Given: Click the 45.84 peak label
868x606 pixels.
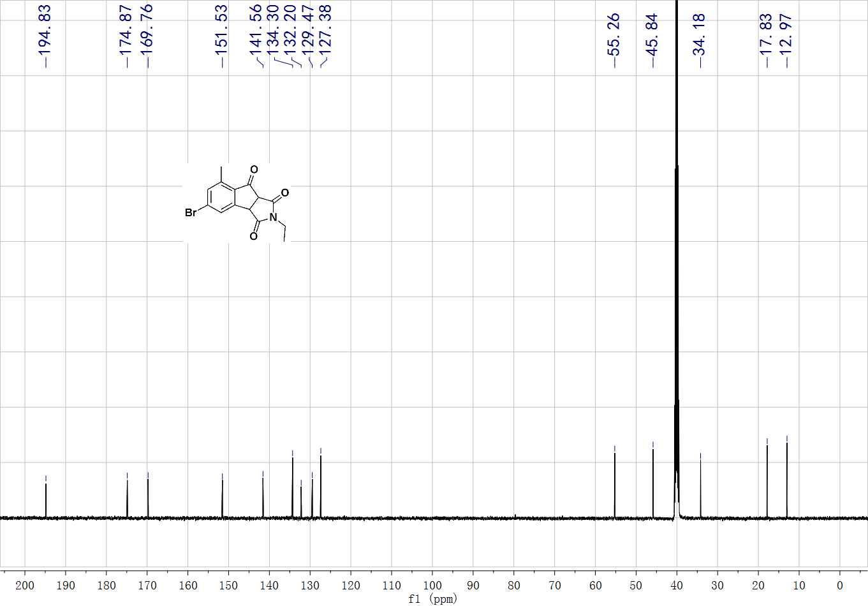Looking at the screenshot, I should [x=652, y=34].
